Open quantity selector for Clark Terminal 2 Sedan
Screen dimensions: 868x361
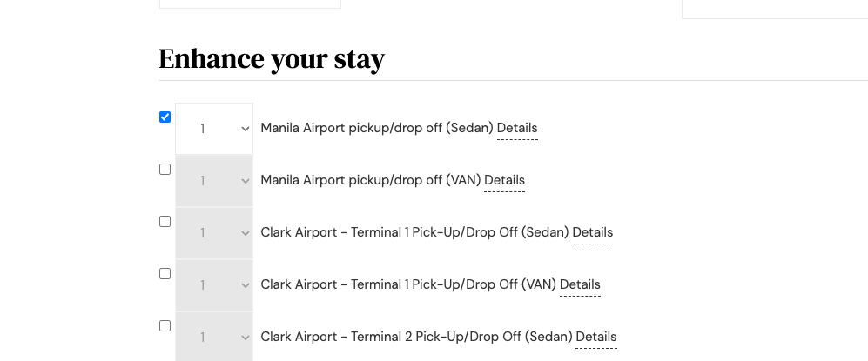click(214, 338)
